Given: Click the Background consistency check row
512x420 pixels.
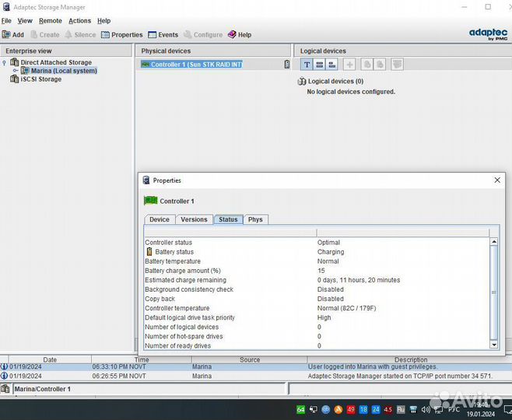Looking at the screenshot, I should (317, 289).
